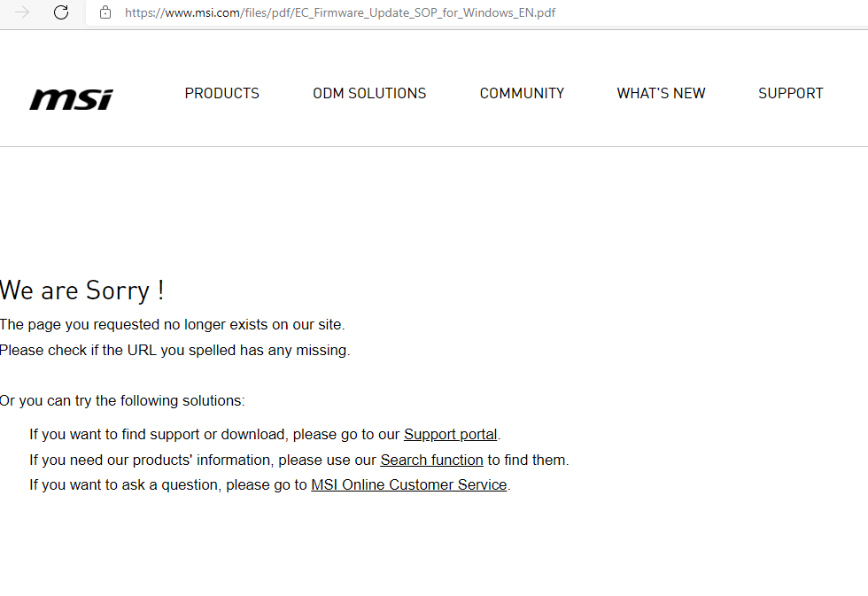The width and height of the screenshot is (868, 596).
Task: Click 'Or you can try the following solutions' text
Action: 122,400
